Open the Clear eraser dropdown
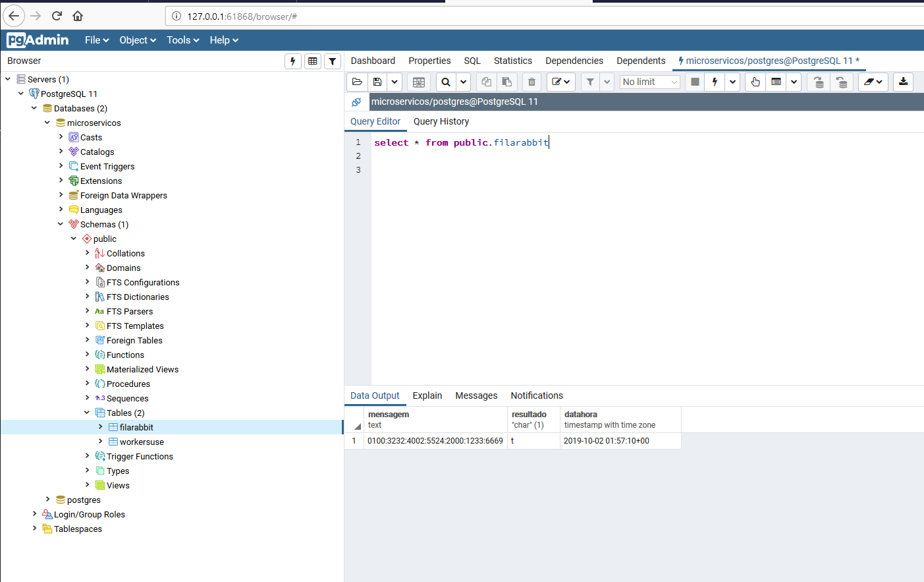Image resolution: width=924 pixels, height=582 pixels. [x=873, y=82]
